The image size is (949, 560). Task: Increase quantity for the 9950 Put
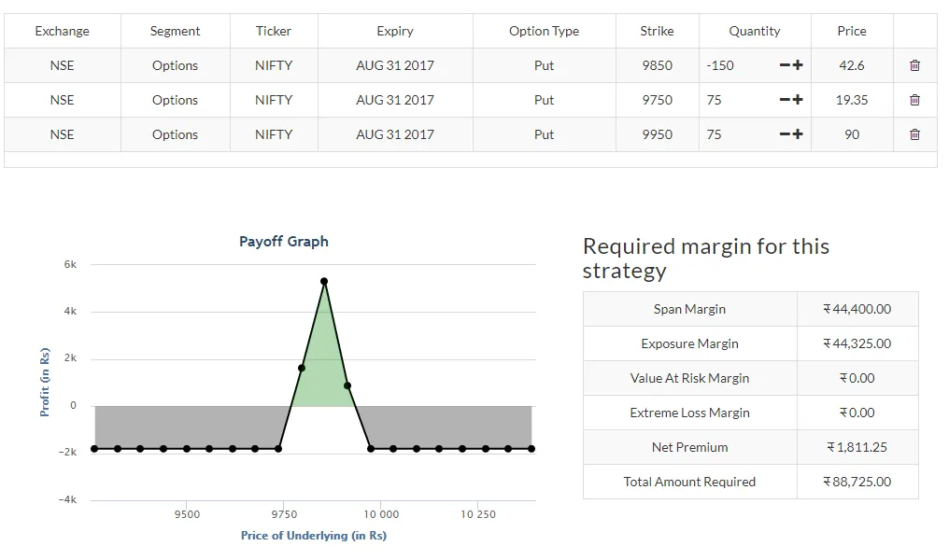pos(798,134)
